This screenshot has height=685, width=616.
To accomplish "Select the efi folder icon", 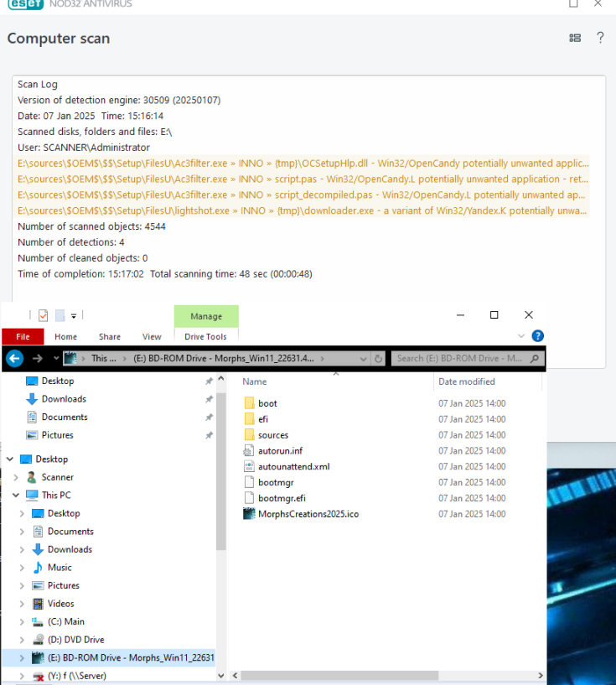I will [249, 419].
